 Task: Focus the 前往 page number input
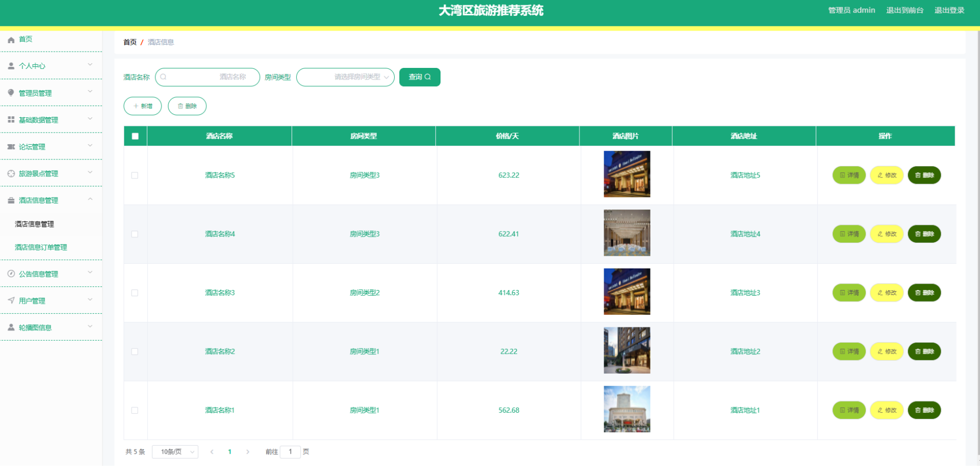click(x=290, y=452)
